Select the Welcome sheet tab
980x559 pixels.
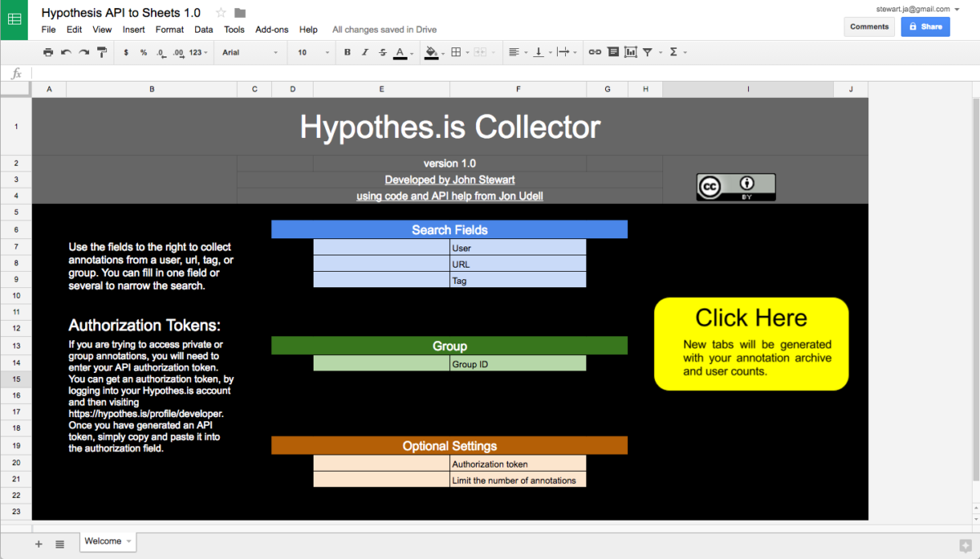[x=108, y=541]
